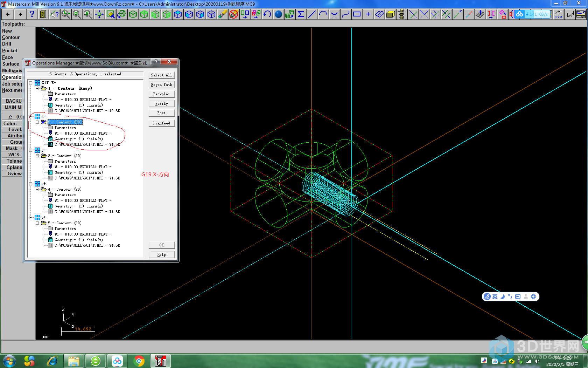Select Geometry under operation 3 Contour
The width and height of the screenshot is (588, 368).
(x=78, y=173)
